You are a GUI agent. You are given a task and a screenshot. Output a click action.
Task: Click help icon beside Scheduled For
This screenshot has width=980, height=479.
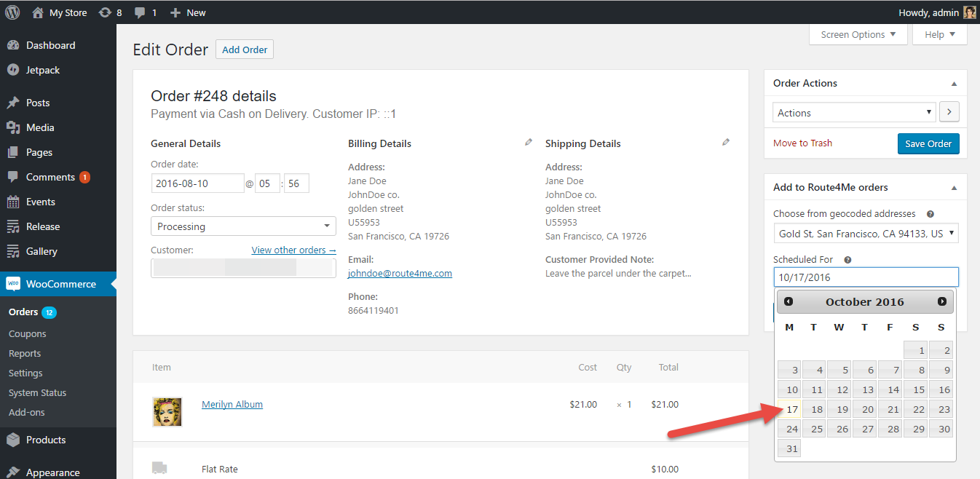847,260
